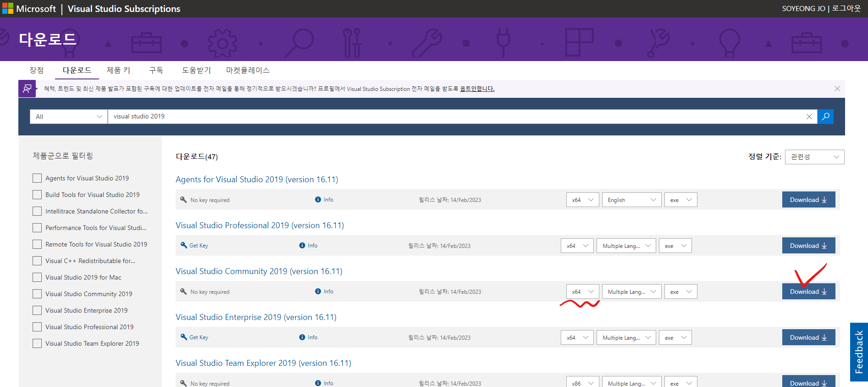Click key icon in Visual Studio Professional row

coord(184,246)
